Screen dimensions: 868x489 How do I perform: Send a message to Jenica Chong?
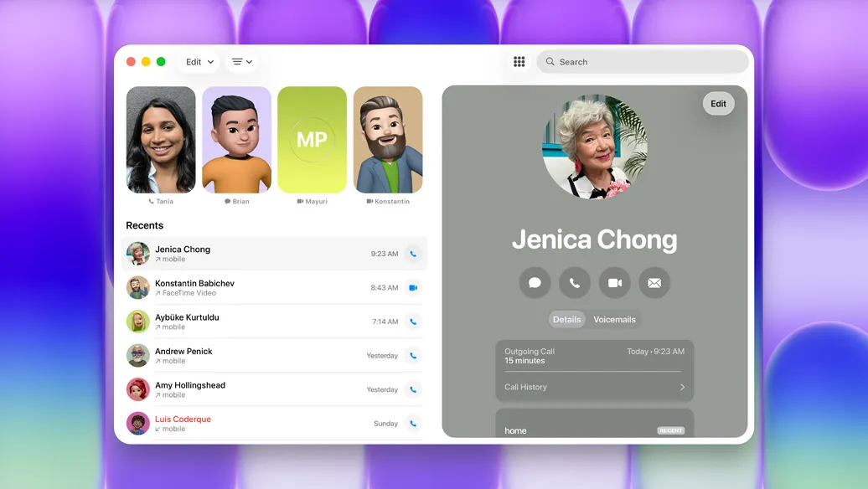pos(535,283)
